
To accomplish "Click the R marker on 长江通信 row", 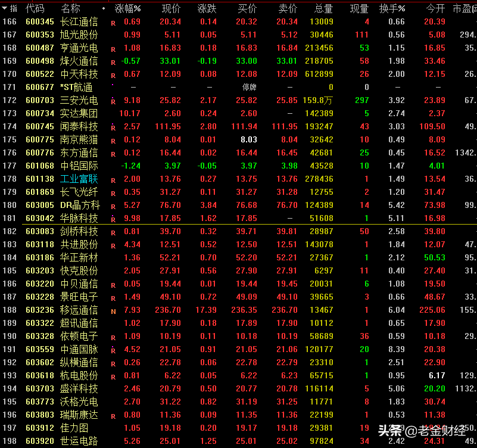I will (113, 23).
